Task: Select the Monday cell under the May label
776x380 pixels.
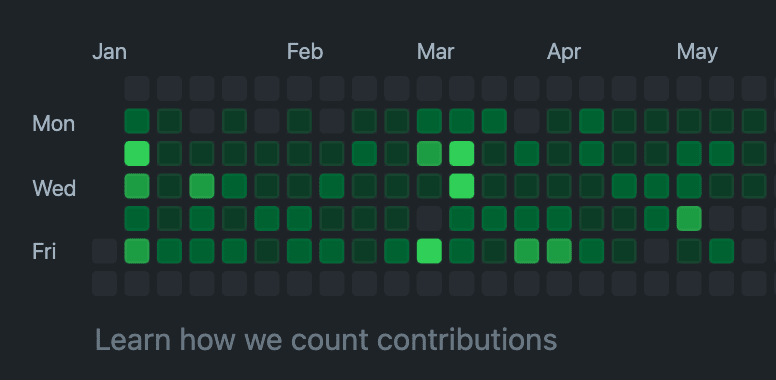Action: click(x=689, y=121)
